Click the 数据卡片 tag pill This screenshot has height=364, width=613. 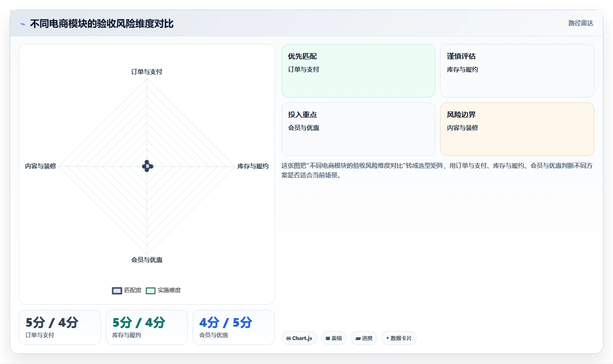[398, 338]
